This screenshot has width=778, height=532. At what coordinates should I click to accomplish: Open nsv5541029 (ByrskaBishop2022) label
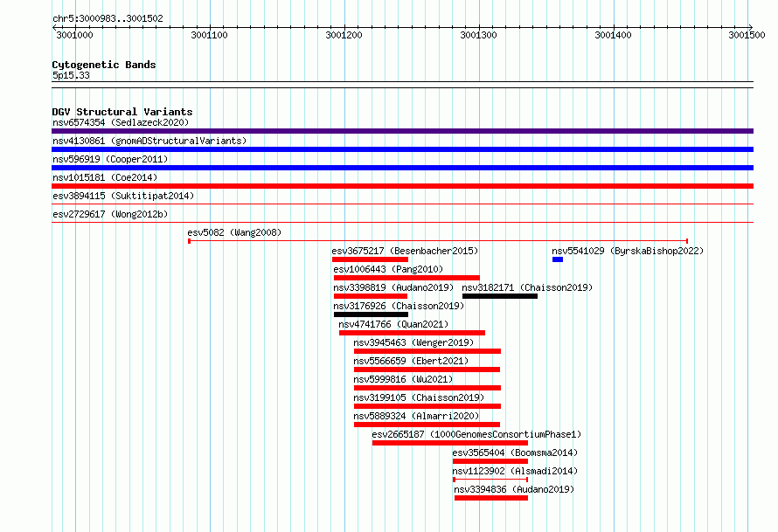tap(628, 251)
